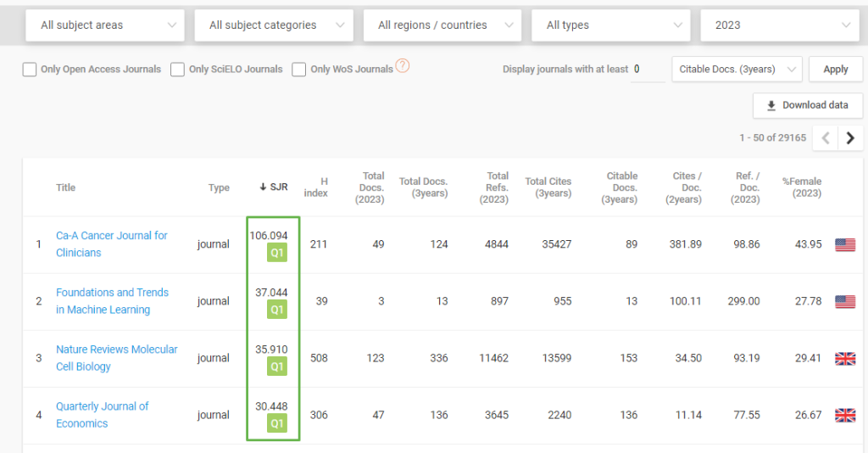
Task: Click the Type column header
Action: click(x=219, y=187)
